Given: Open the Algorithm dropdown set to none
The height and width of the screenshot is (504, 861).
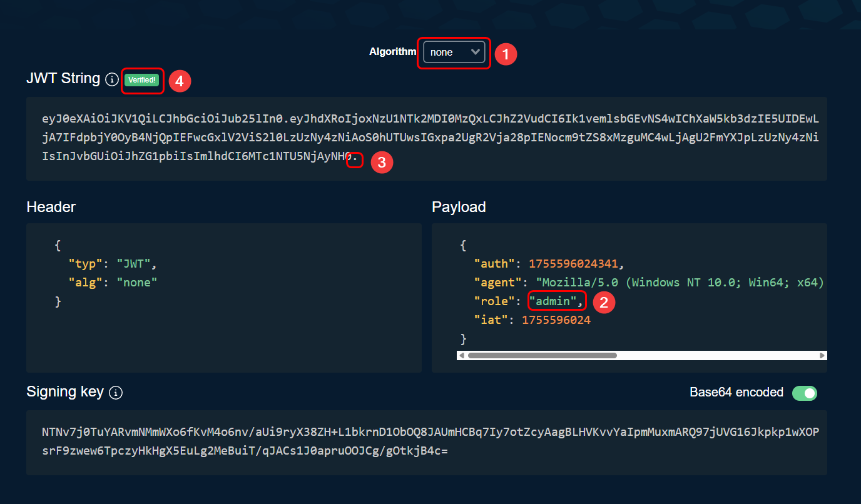Looking at the screenshot, I should click(454, 53).
